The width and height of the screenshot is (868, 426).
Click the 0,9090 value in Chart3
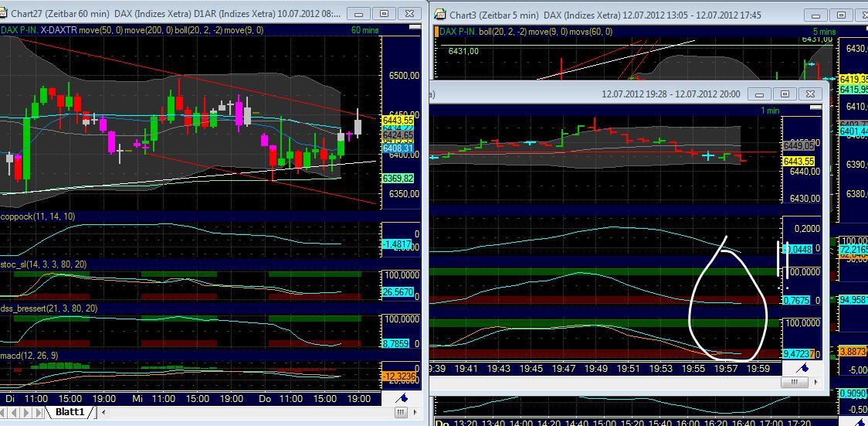coord(853,394)
